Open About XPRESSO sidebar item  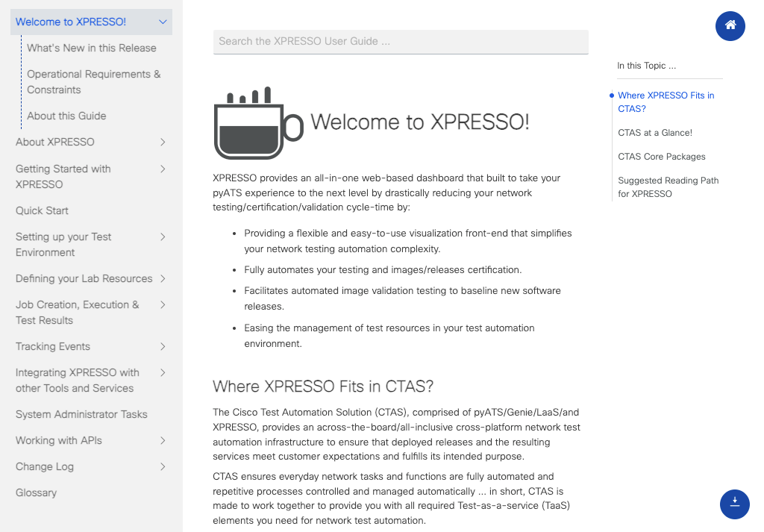[x=55, y=143]
